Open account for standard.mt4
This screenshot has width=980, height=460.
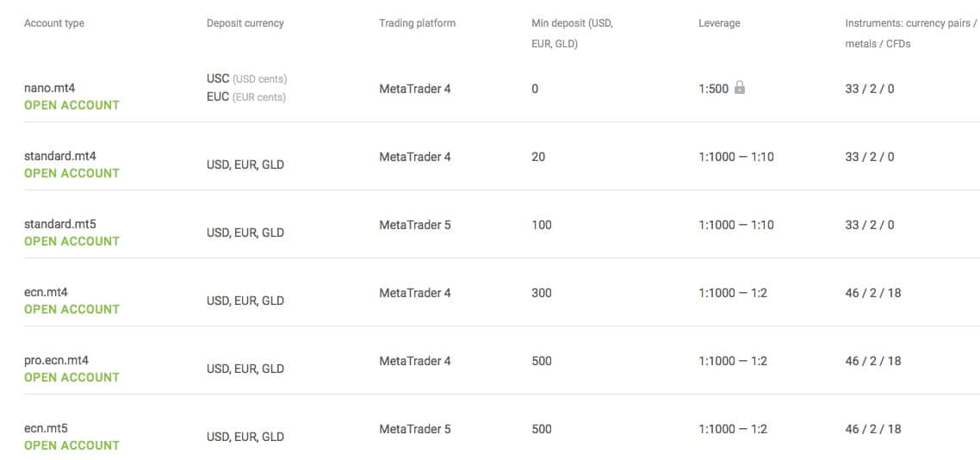(x=71, y=173)
